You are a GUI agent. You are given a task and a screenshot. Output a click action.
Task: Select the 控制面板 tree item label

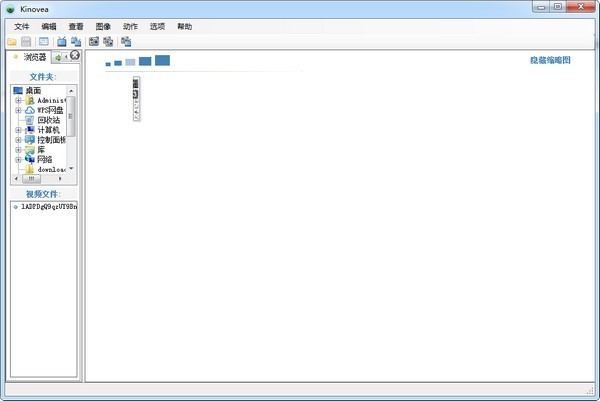(51, 140)
